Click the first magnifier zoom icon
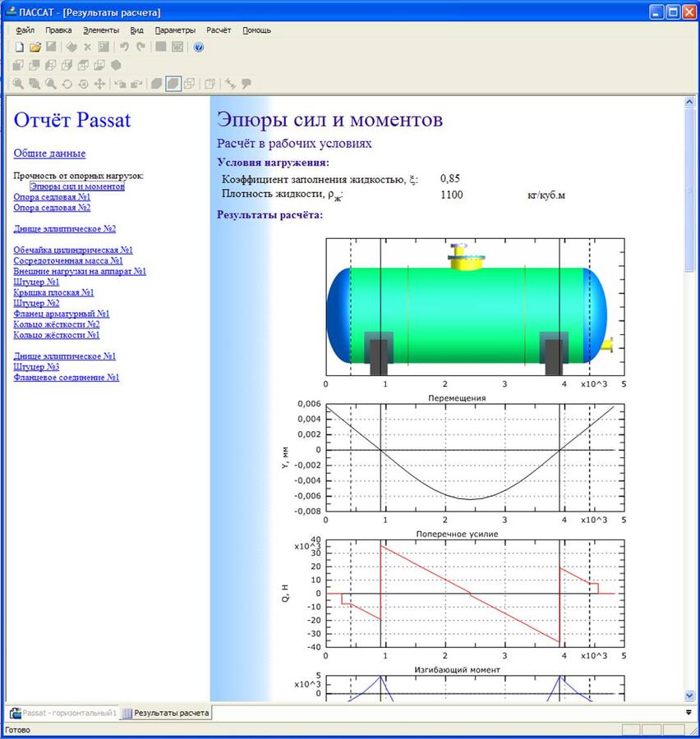The height and width of the screenshot is (739, 700). [x=18, y=84]
